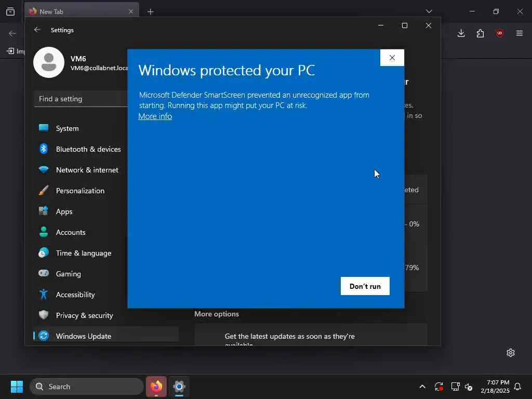Go back in Settings window
Screen dimensions: 532x399
37,30
